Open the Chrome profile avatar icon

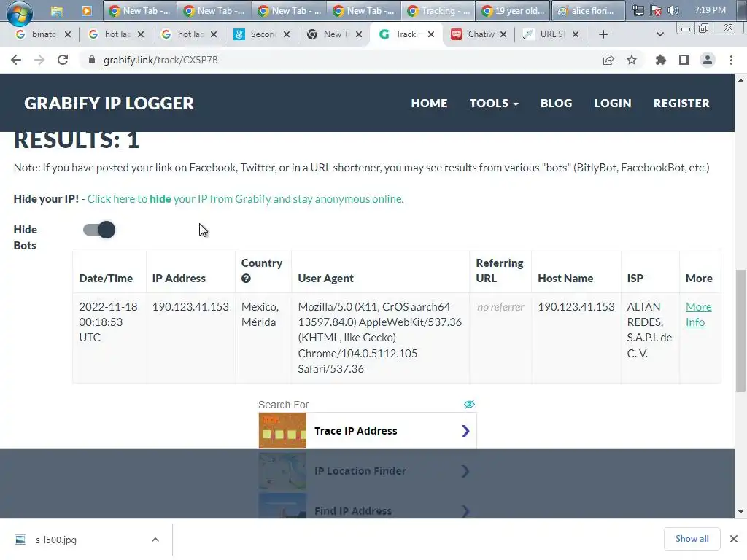click(708, 60)
